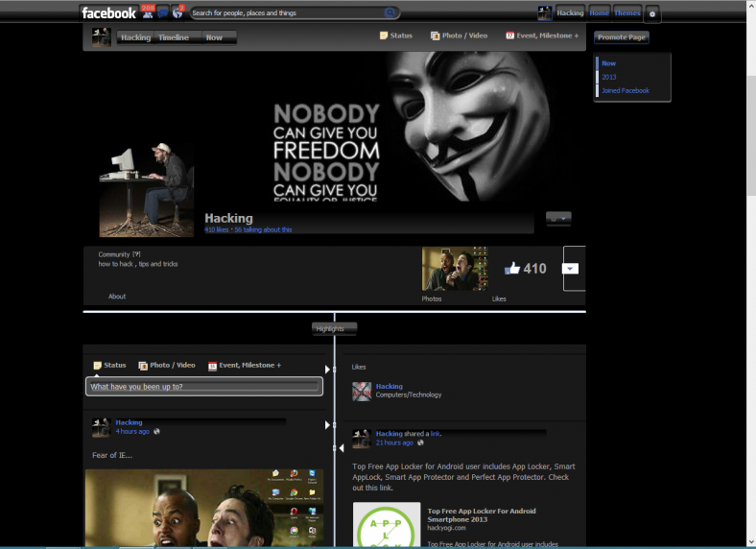This screenshot has height=549, width=756.
Task: Open the gear dropdown below cover photo
Action: [558, 219]
